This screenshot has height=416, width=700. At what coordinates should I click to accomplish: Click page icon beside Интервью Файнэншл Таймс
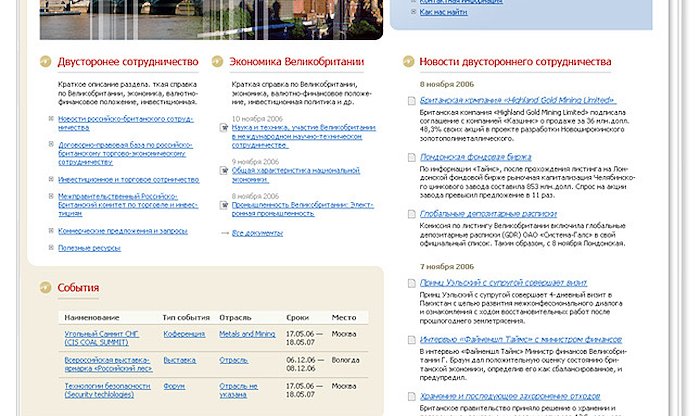coord(412,340)
